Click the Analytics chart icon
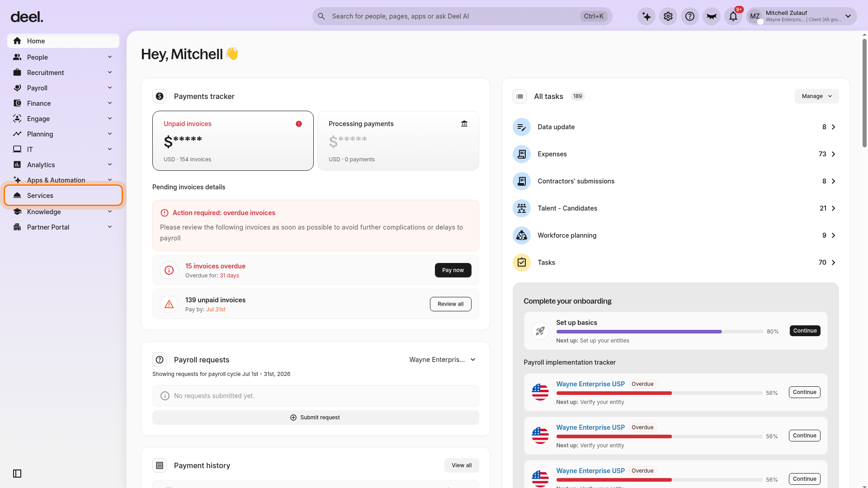The height and width of the screenshot is (488, 868). click(17, 164)
